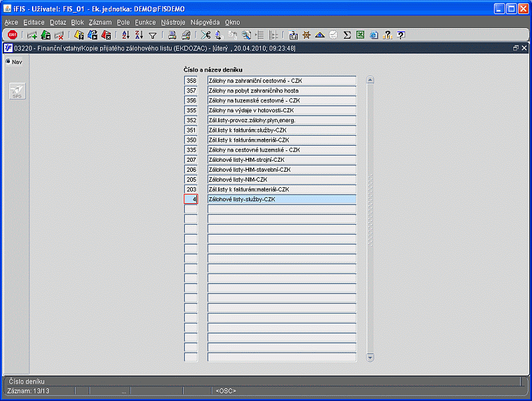Select row 'Zálohy na výdaje v hotovosti-CZK'
The image size is (532, 401).
coord(282,110)
